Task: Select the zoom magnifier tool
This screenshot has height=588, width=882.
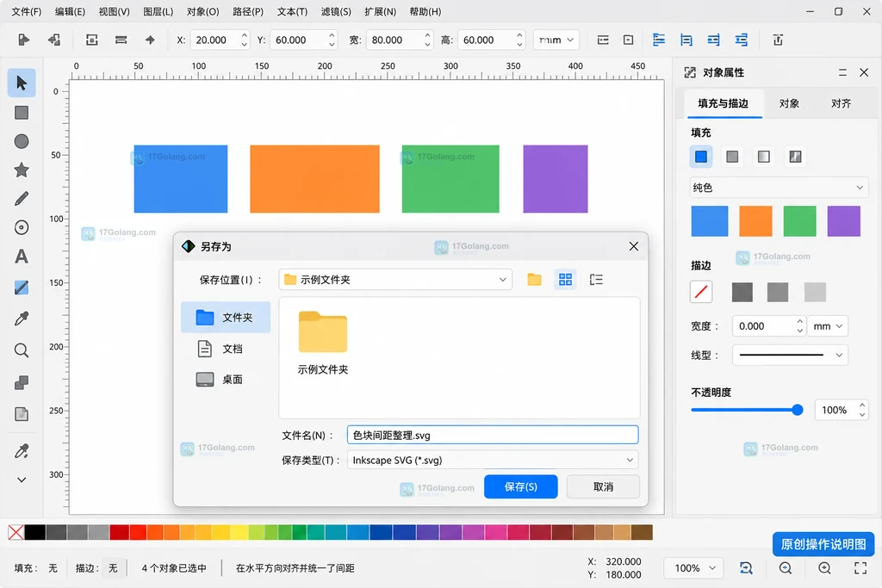Action: tap(22, 350)
